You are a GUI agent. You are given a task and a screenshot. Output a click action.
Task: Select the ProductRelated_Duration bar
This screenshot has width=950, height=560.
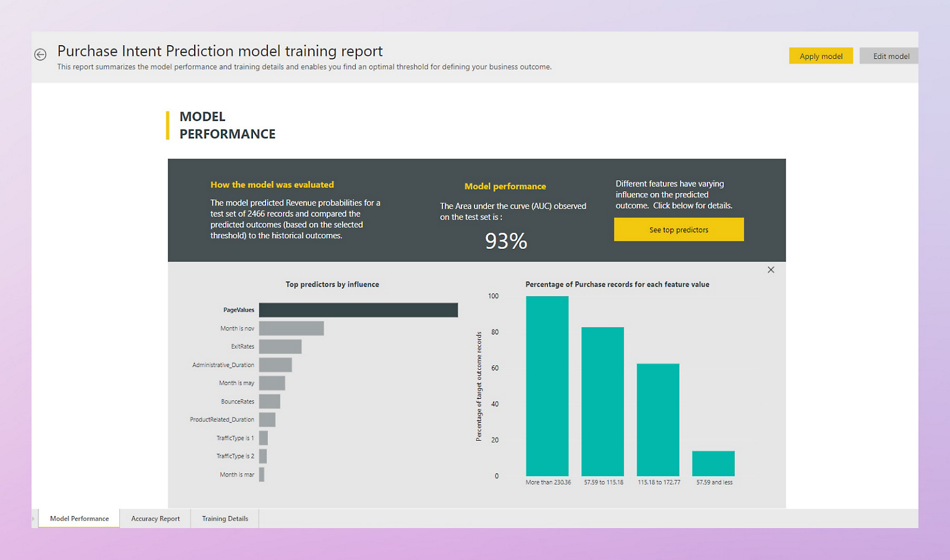tap(267, 420)
